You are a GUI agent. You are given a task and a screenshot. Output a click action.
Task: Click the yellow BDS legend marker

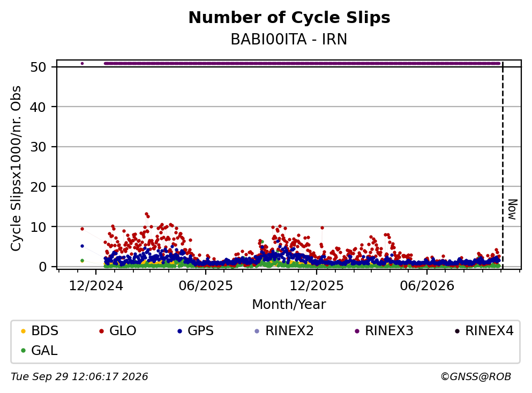click(x=23, y=331)
